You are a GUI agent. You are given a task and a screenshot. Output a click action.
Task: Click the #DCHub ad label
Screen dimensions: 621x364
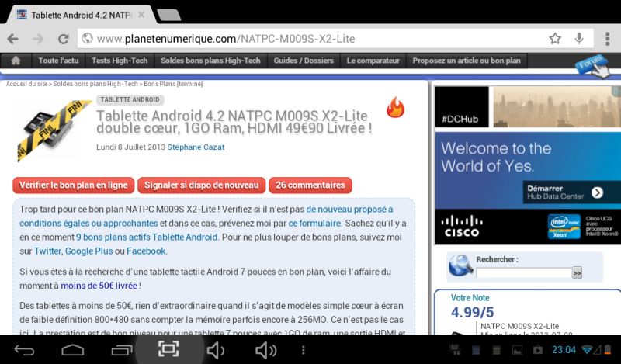click(x=460, y=120)
